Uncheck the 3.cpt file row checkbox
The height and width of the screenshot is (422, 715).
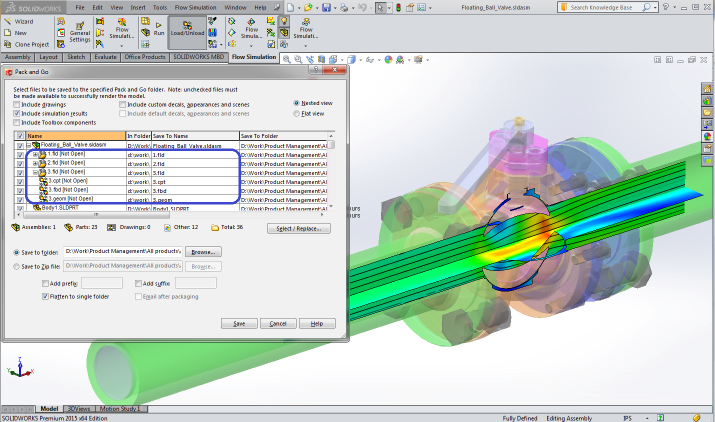tap(20, 182)
